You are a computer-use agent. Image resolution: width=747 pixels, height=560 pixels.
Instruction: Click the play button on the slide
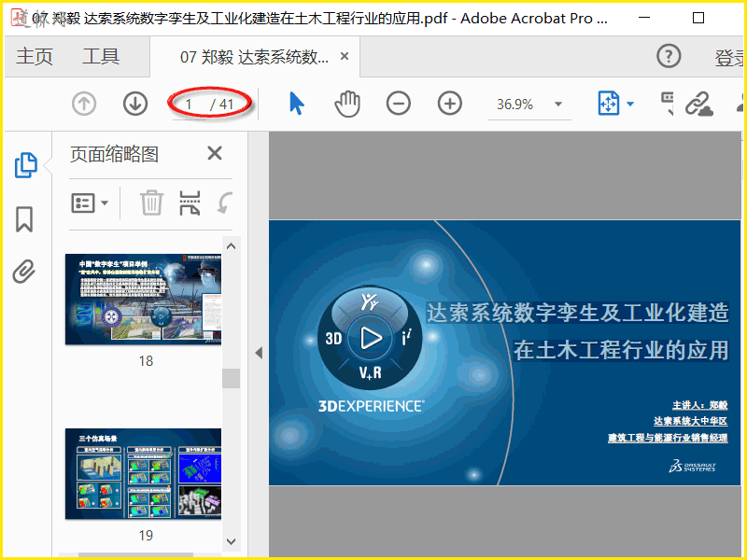coord(371,338)
